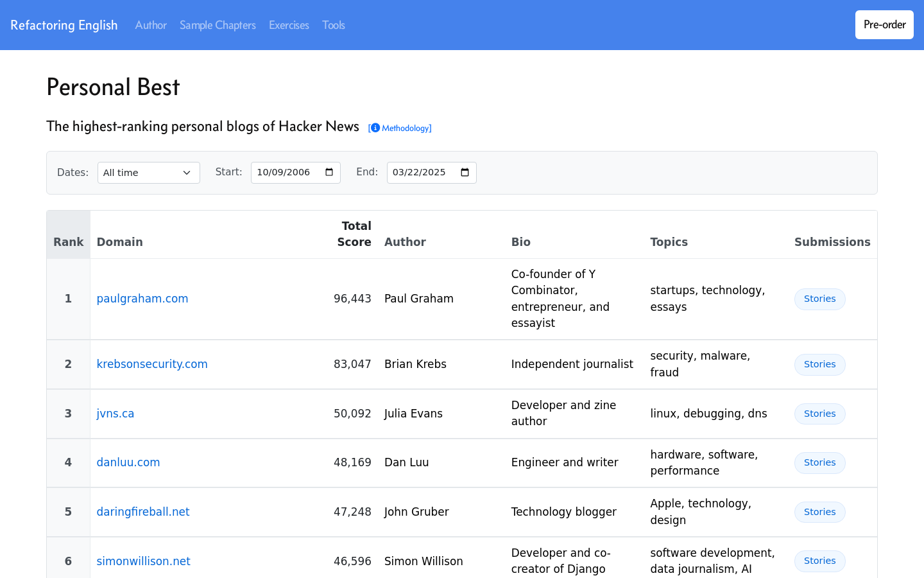Expand the Dates 'All time' dropdown

(x=149, y=173)
